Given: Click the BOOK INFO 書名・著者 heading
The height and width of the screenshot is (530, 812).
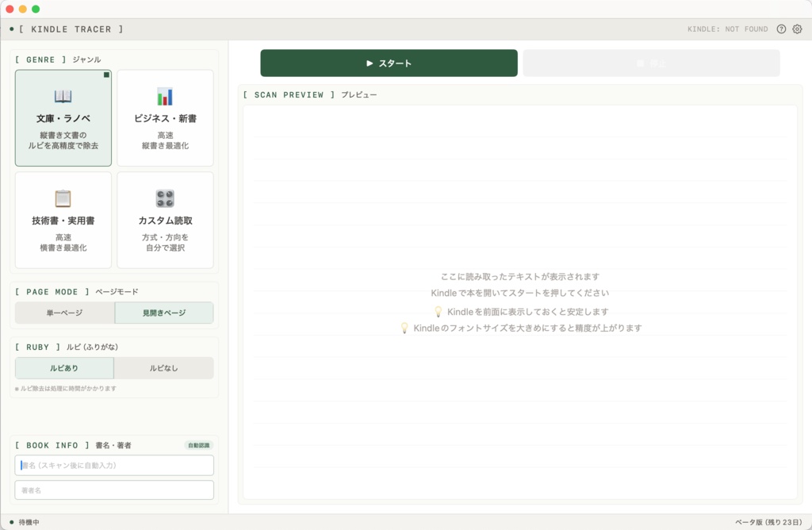Looking at the screenshot, I should point(73,445).
